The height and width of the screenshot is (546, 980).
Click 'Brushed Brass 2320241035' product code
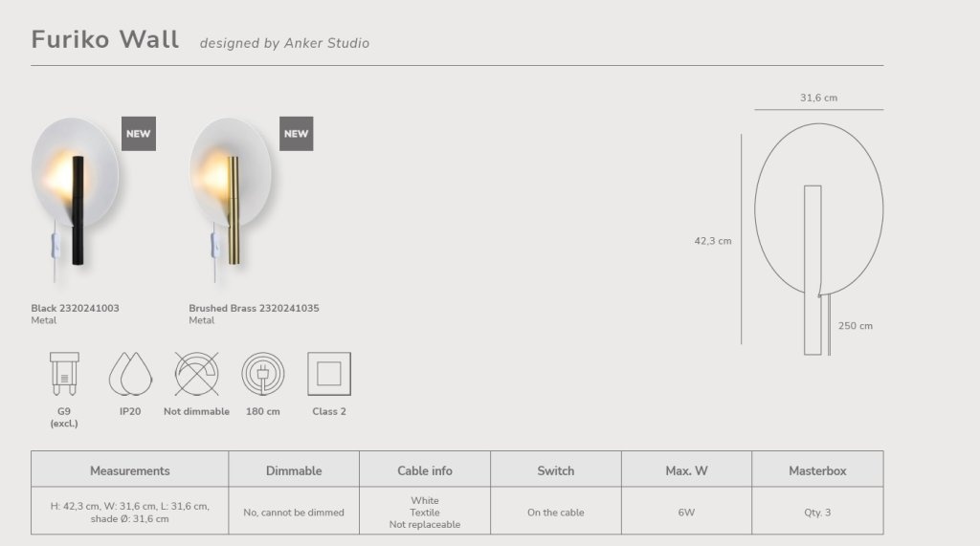click(x=254, y=308)
